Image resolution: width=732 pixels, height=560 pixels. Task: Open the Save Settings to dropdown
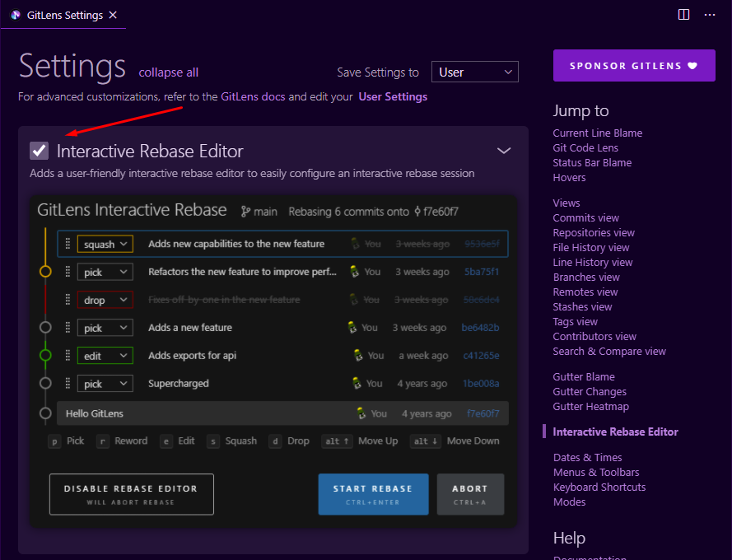474,72
